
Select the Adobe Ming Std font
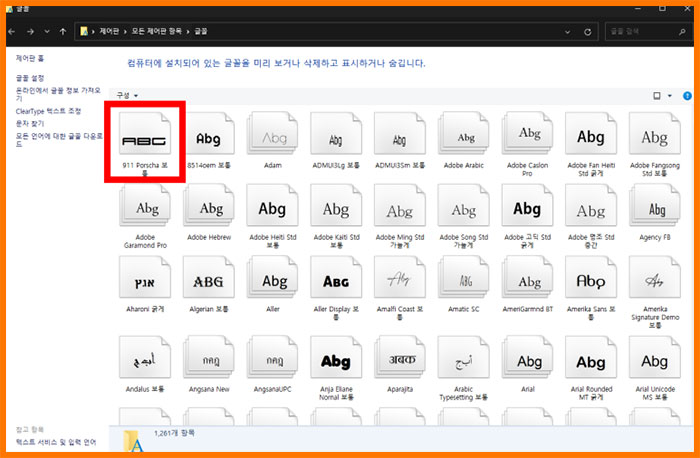[400, 206]
